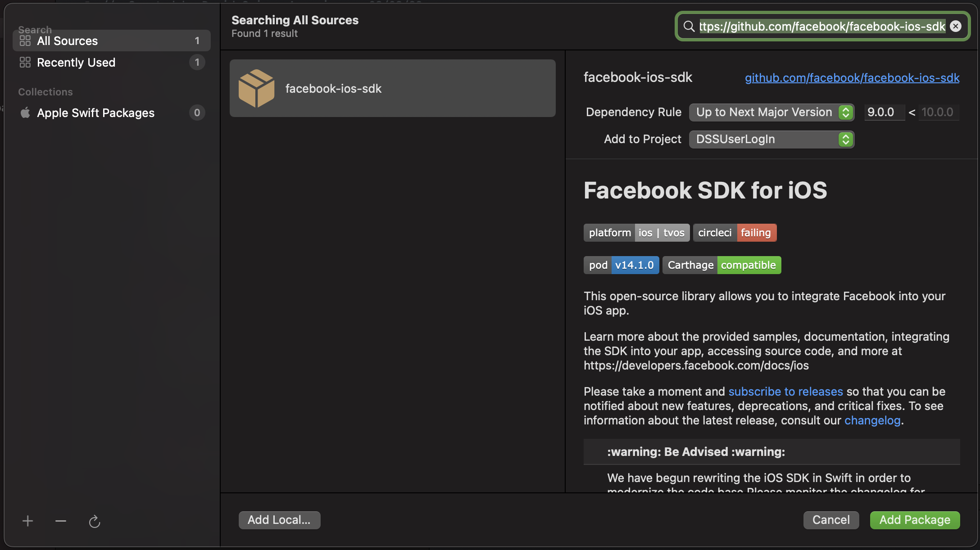Click the Cancel button
The height and width of the screenshot is (550, 980).
(x=831, y=520)
